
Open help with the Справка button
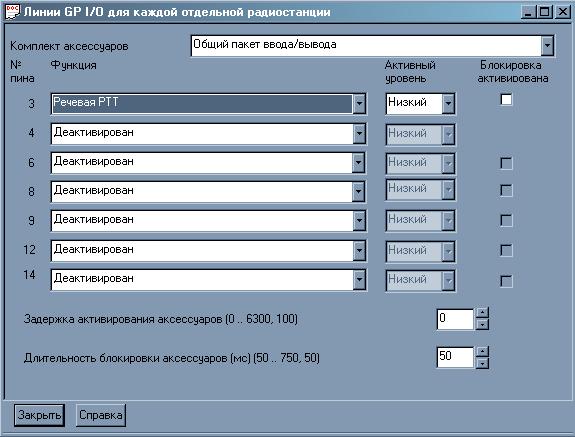click(101, 415)
